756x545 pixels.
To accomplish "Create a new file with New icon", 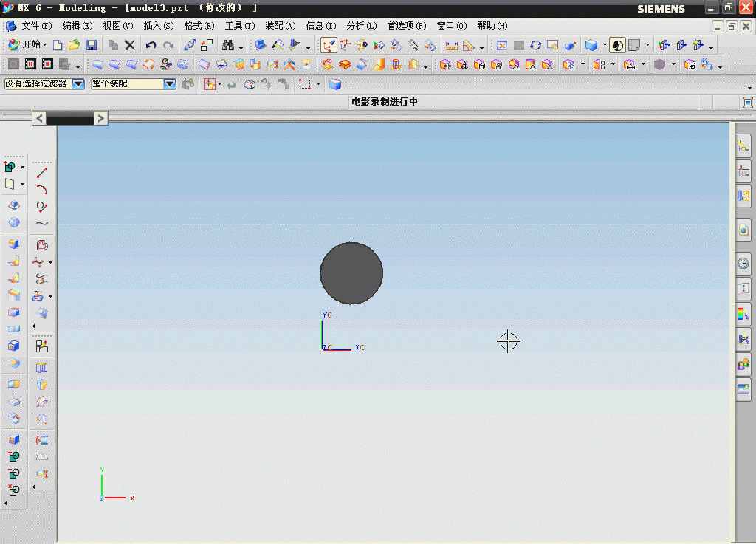I will tap(58, 45).
